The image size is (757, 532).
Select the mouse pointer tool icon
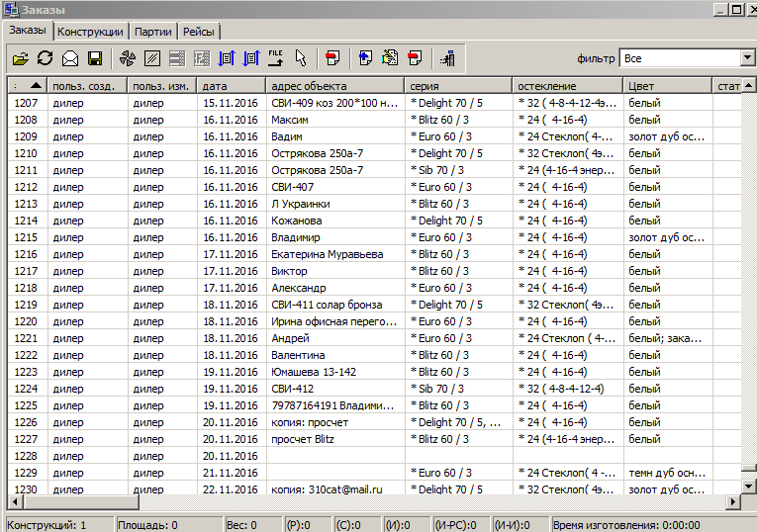click(x=301, y=58)
